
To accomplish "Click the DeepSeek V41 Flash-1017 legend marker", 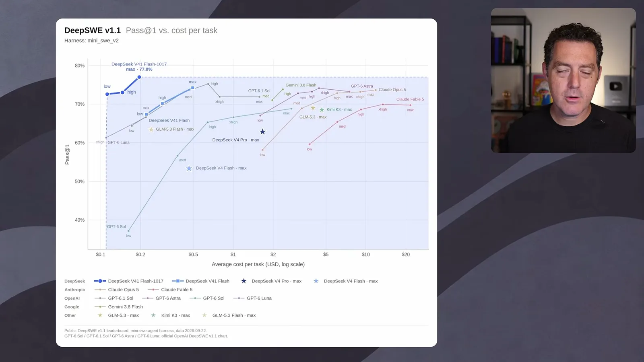I will tap(100, 281).
